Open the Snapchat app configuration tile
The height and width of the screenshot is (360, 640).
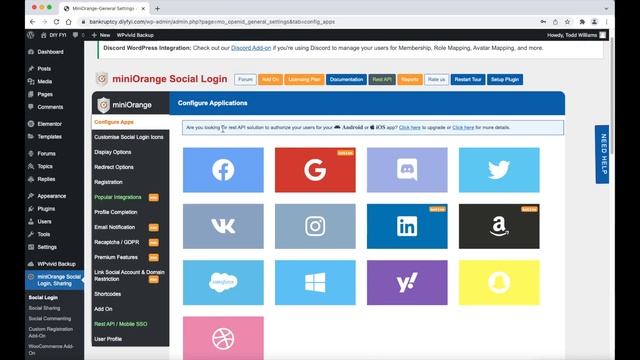coord(499,282)
